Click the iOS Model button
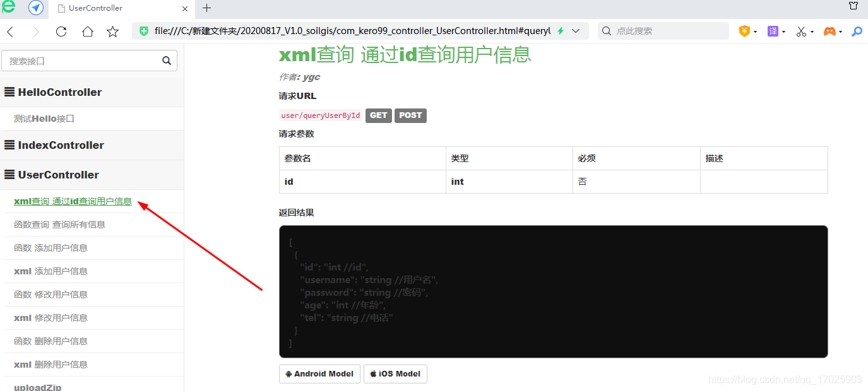Image resolution: width=868 pixels, height=391 pixels. tap(395, 373)
